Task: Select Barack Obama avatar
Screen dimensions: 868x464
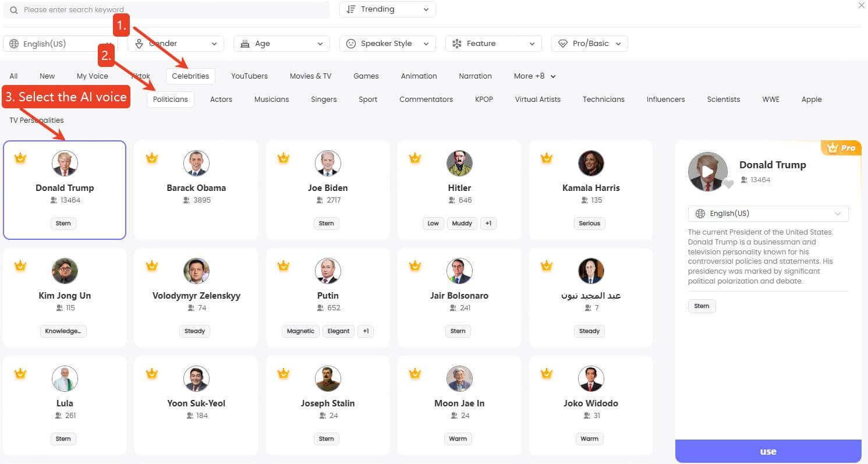Action: [196, 164]
